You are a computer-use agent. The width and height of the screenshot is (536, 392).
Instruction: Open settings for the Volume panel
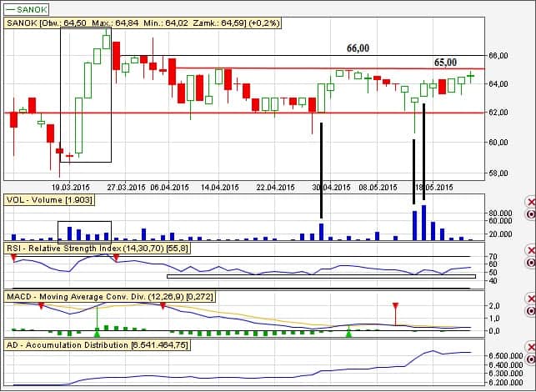pos(531,214)
